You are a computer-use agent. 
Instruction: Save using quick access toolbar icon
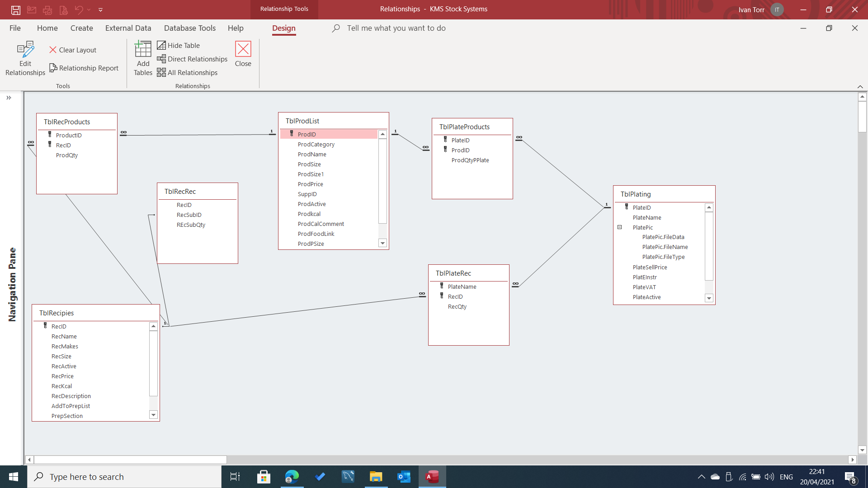click(x=16, y=9)
